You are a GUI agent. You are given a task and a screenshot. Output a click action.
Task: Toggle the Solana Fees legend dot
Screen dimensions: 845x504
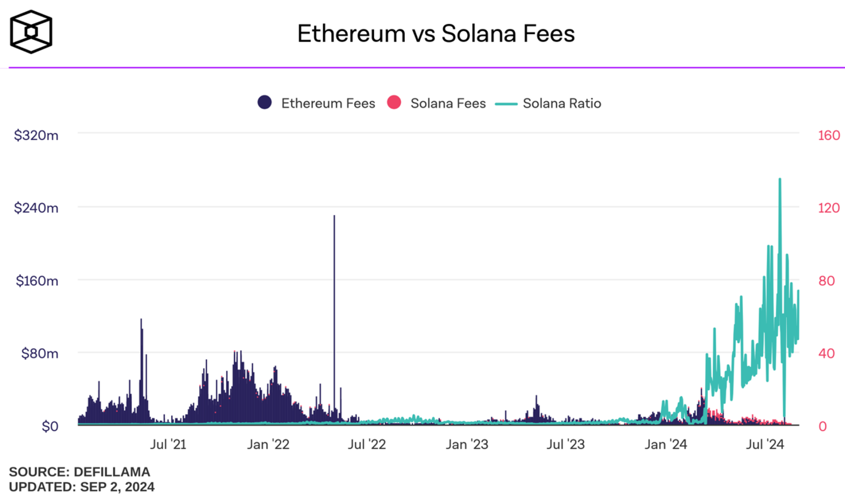(394, 103)
